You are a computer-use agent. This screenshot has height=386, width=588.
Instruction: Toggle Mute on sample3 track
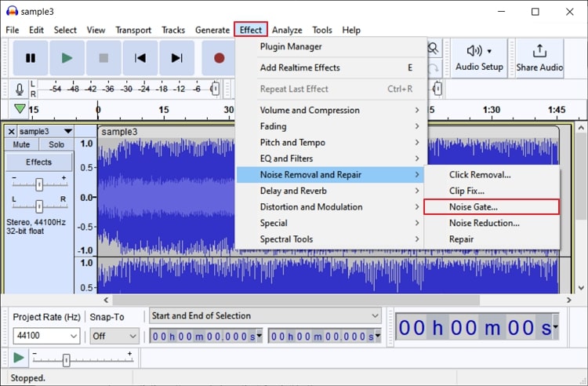pos(21,144)
